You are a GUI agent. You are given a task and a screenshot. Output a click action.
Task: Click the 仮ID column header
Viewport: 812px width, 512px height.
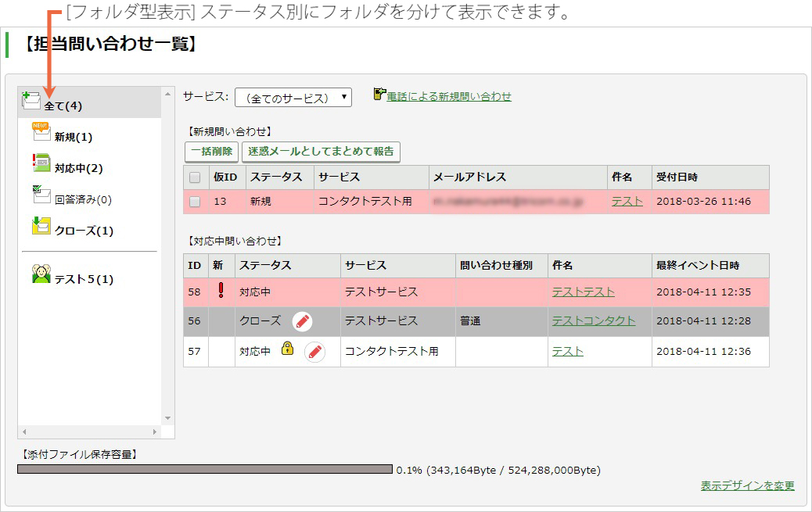(x=228, y=177)
